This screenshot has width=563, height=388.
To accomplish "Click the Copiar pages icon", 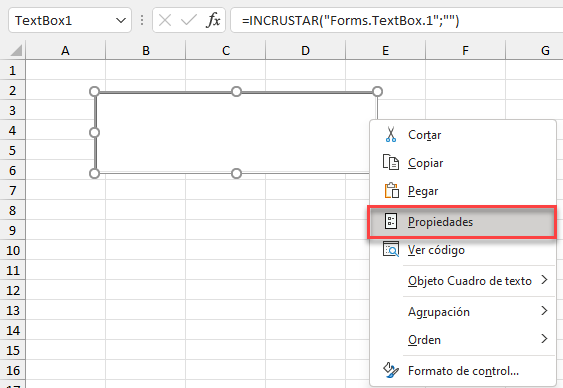I will pos(391,162).
